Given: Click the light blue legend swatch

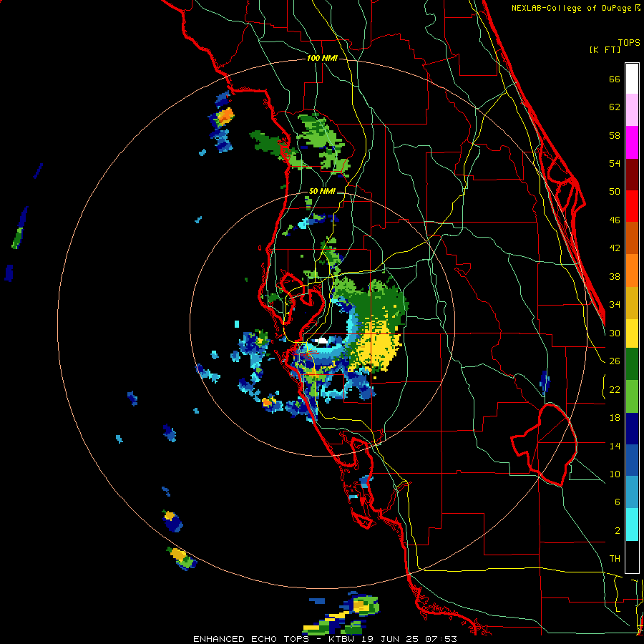Looking at the screenshot, I should click(x=632, y=492).
